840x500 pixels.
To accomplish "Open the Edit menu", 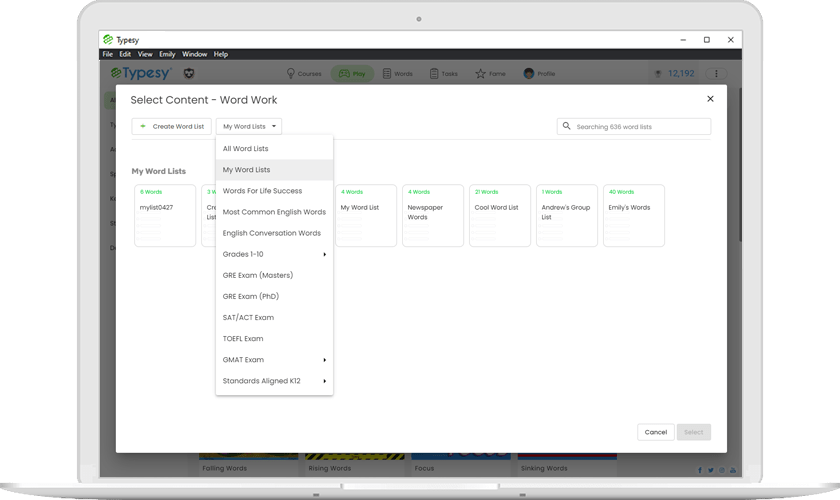I will (x=125, y=54).
